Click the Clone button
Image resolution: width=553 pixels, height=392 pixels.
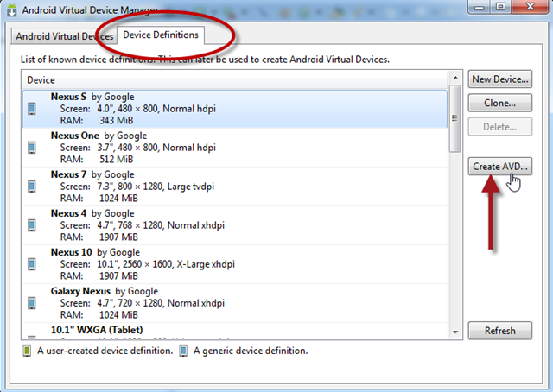point(499,103)
